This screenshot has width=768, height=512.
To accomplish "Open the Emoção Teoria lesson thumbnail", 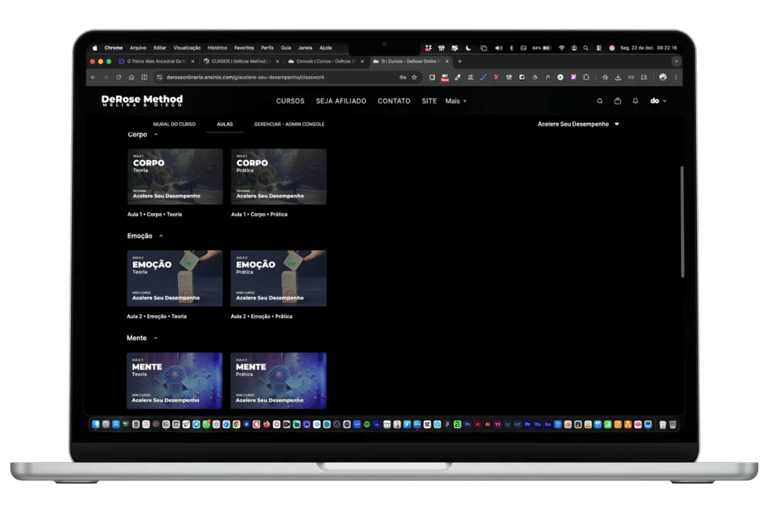I will click(x=174, y=278).
